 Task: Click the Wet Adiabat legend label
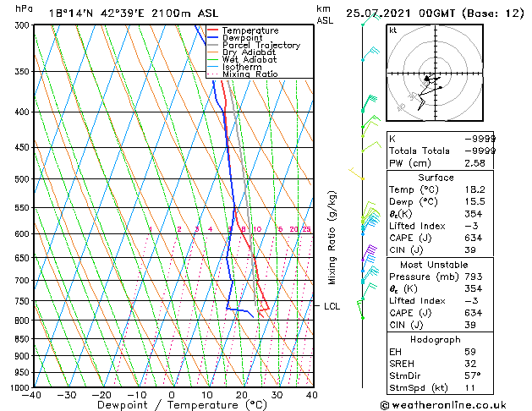coord(250,60)
